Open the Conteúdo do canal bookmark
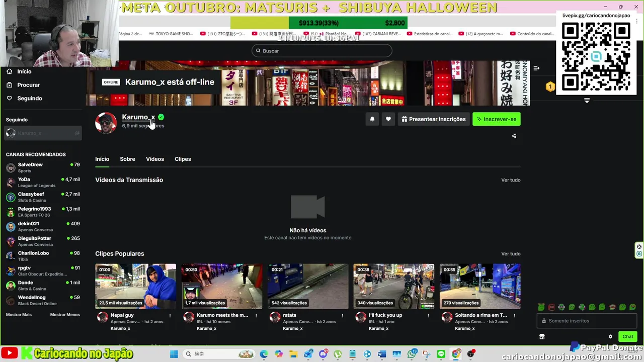This screenshot has height=362, width=644. coord(532,34)
